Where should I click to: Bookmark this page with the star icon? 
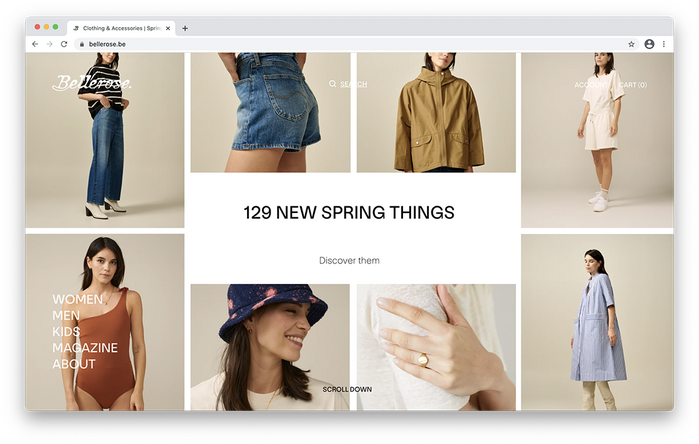point(631,44)
